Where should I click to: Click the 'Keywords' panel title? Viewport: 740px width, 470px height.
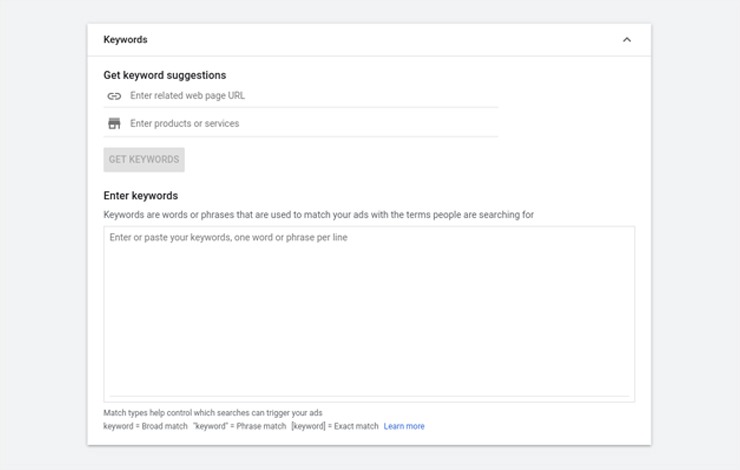pos(125,40)
